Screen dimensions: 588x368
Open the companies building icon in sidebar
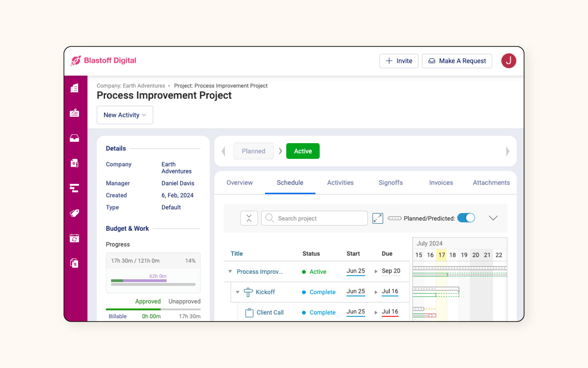click(74, 88)
